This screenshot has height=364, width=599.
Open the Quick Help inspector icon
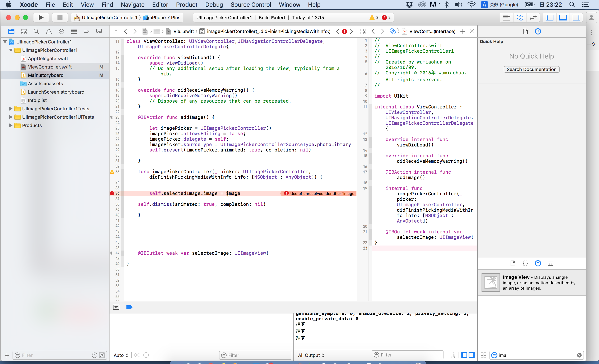(x=538, y=31)
